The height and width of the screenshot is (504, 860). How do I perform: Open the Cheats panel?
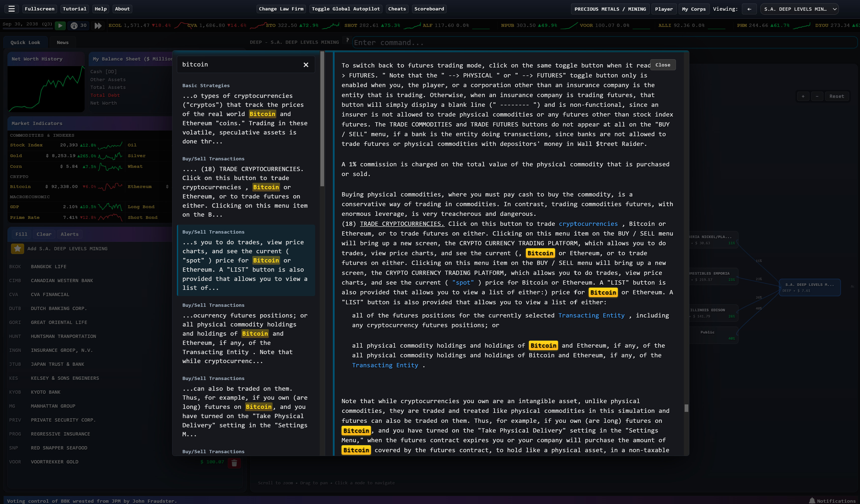(x=397, y=9)
